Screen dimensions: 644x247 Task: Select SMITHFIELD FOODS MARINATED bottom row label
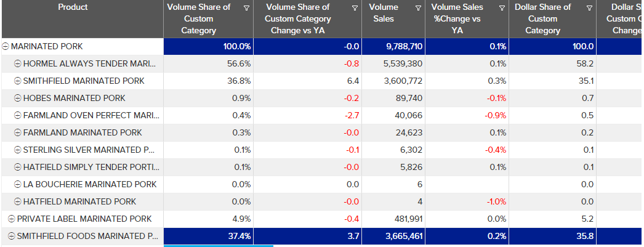pyautogui.click(x=88, y=236)
